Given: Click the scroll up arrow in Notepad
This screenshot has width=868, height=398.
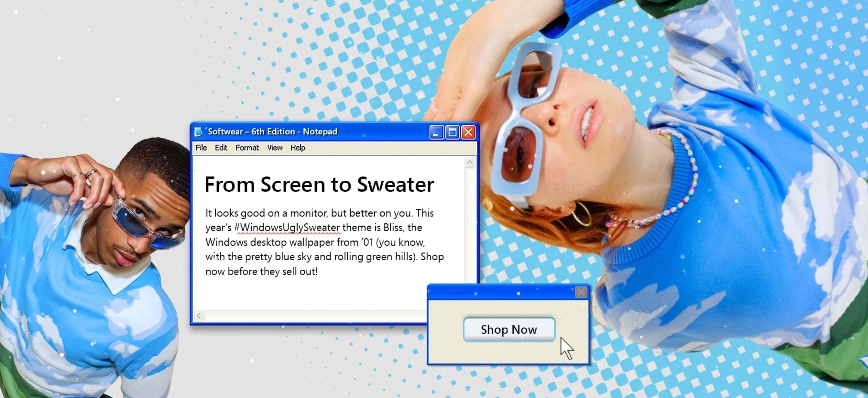Looking at the screenshot, I should pyautogui.click(x=470, y=163).
